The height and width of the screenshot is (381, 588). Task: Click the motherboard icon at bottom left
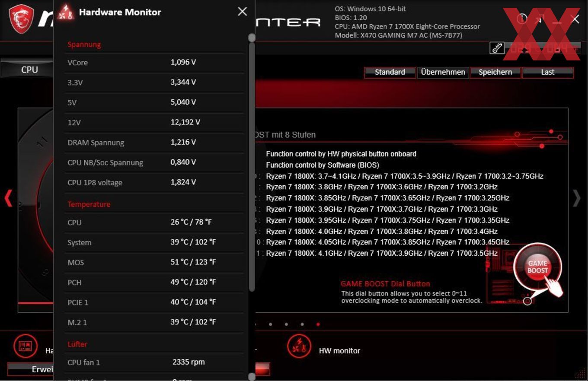pyautogui.click(x=26, y=346)
